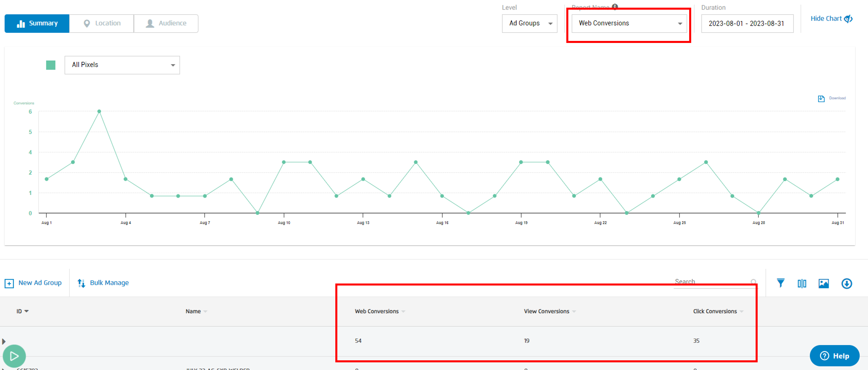Viewport: 868px width, 370px height.
Task: Sort by Click Conversions column
Action: coord(718,311)
